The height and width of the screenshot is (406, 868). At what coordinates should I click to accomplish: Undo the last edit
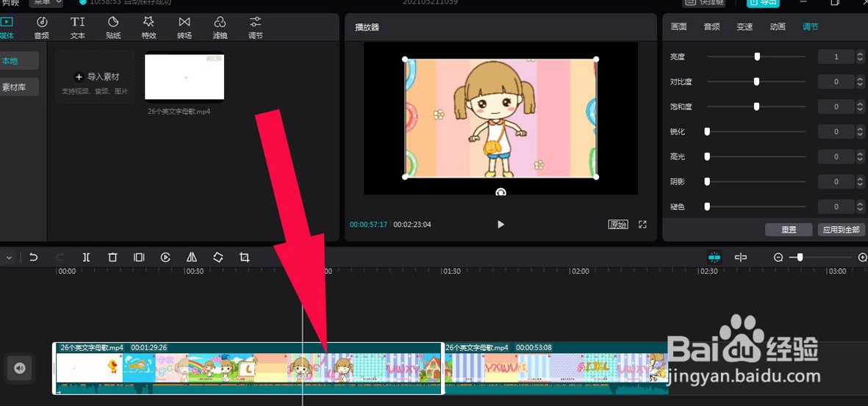click(x=34, y=257)
